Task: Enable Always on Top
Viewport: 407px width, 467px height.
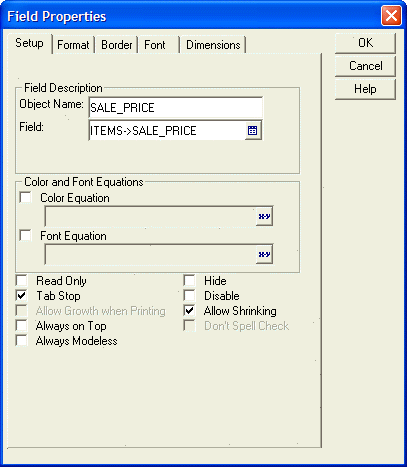Action: click(x=22, y=326)
